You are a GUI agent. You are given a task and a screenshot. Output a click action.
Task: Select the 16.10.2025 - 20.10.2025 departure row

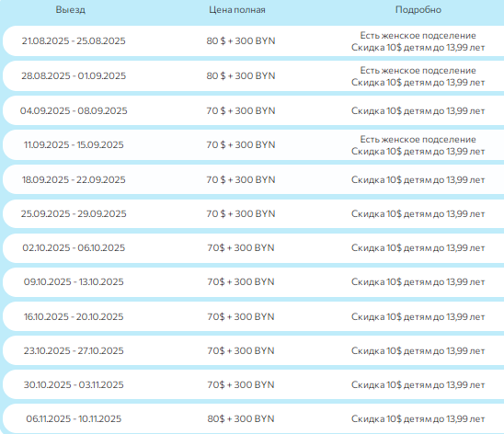pos(254,316)
